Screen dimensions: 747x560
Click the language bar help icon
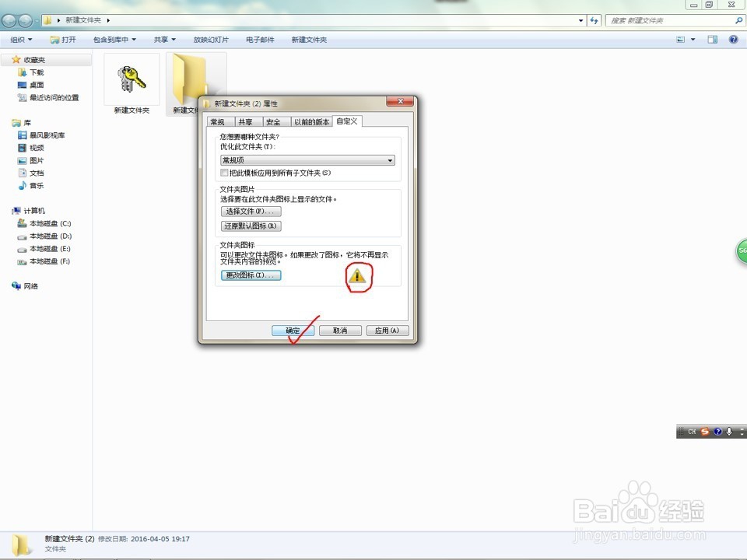click(x=717, y=432)
